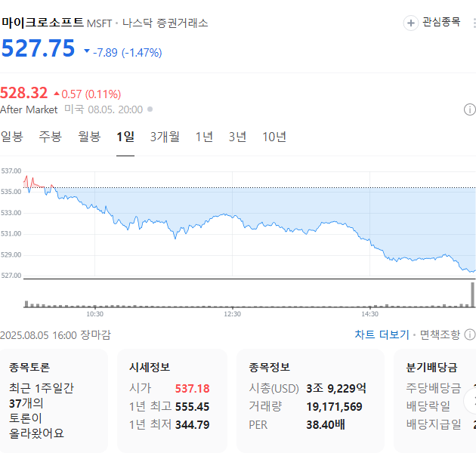The width and height of the screenshot is (476, 453).
Task: Open the 종목정보 card heading
Action: coord(269,367)
